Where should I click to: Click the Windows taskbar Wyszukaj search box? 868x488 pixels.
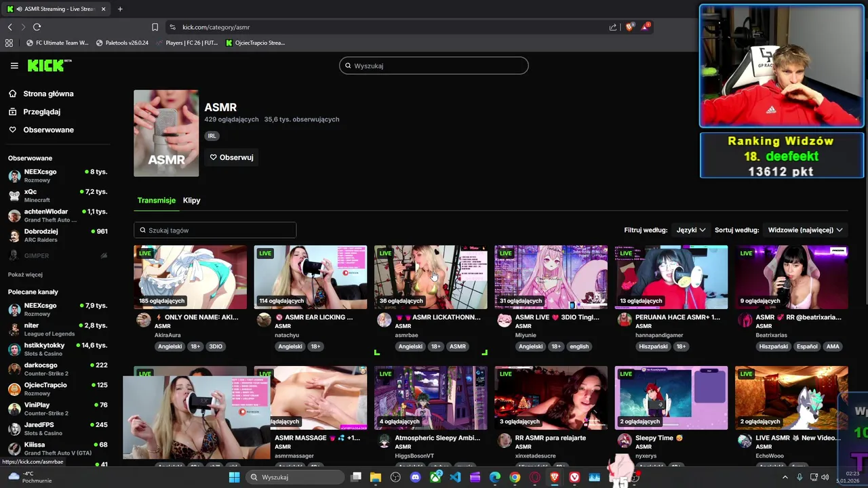point(294,477)
